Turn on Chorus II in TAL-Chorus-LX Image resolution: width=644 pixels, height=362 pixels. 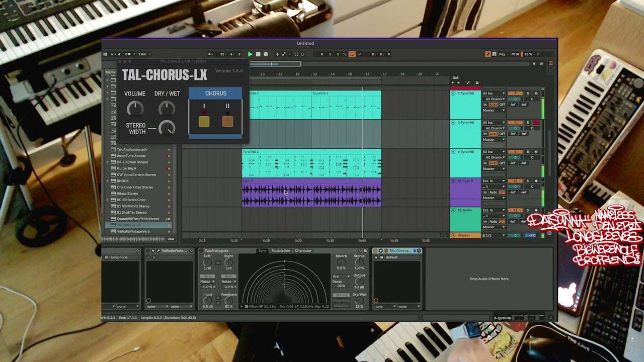coord(227,121)
